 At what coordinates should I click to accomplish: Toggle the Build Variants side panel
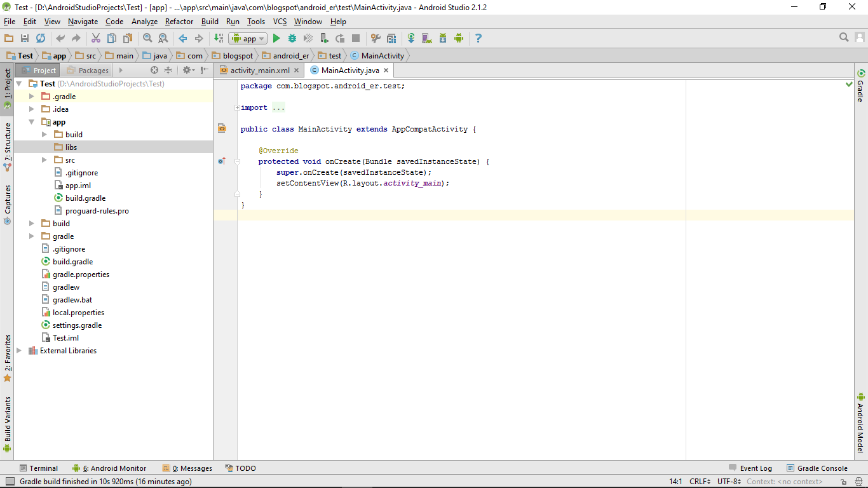7,424
